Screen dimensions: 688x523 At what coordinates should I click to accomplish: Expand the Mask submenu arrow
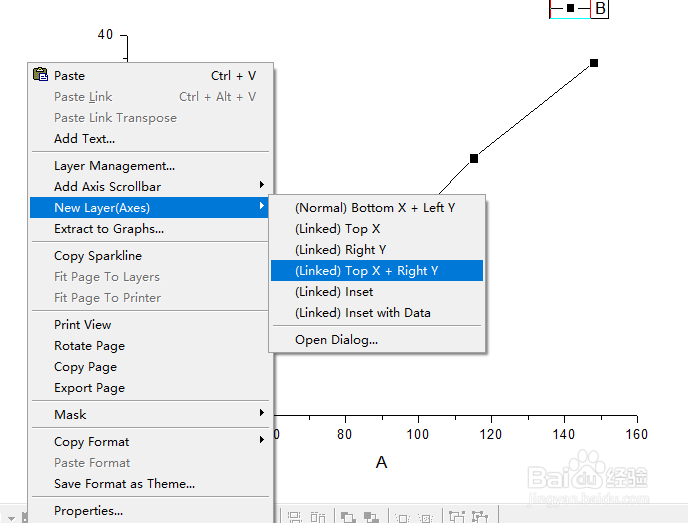pos(262,412)
